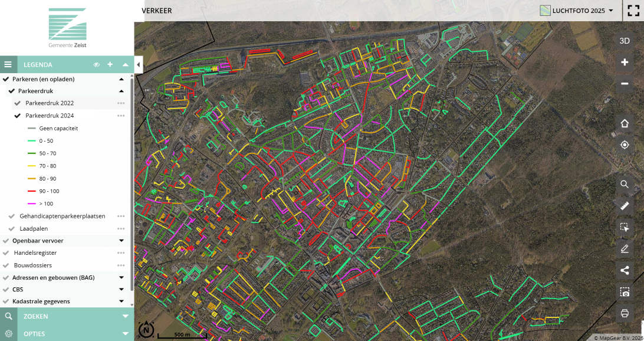Screen dimensions: 644x341
Task: Expand the Adressen en gebouwen (BAG) group
Action: pos(121,277)
